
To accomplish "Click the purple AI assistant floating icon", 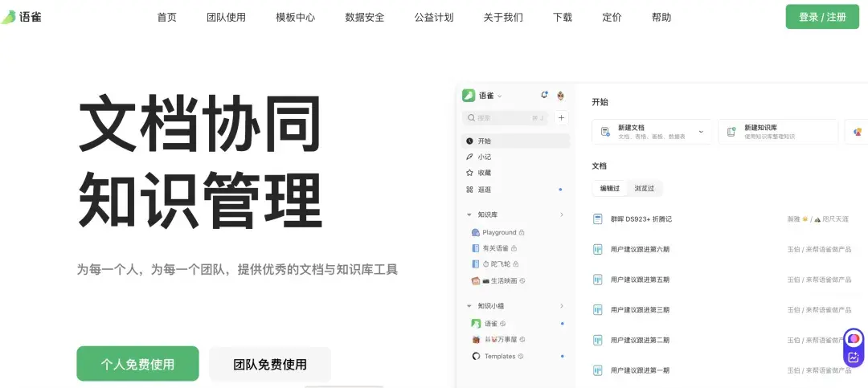I will pyautogui.click(x=854, y=339).
